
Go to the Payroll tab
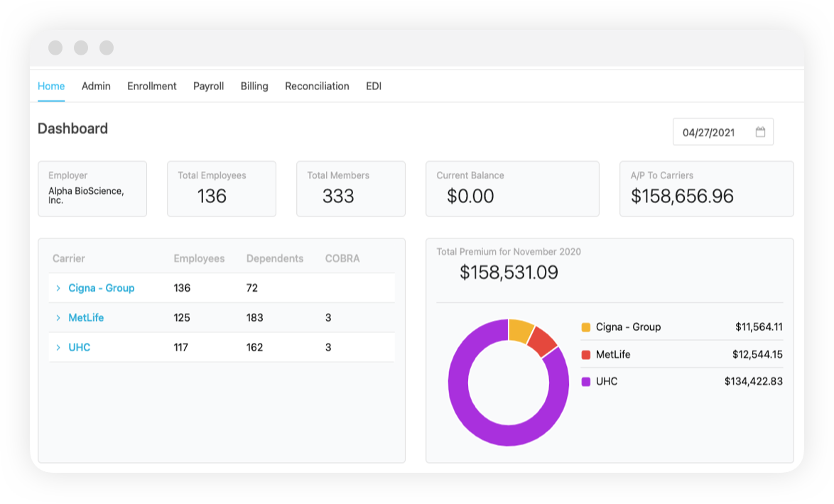tap(208, 86)
